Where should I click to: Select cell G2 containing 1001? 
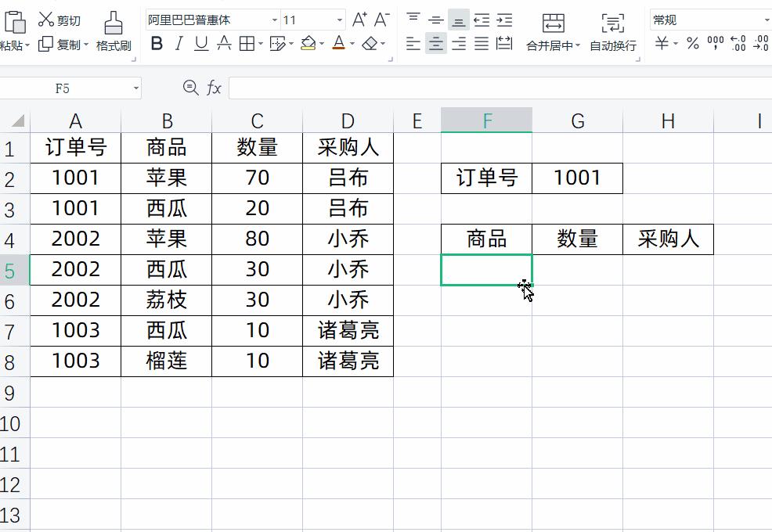pyautogui.click(x=577, y=178)
